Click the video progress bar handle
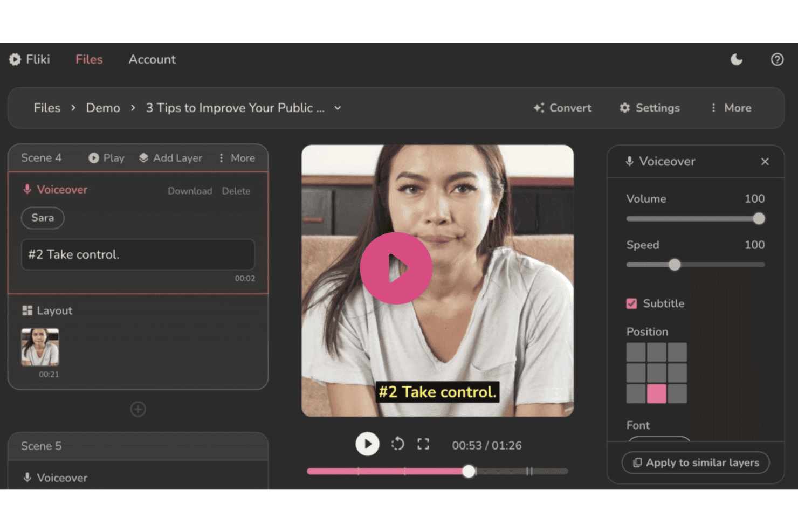Screen dimensions: 798x532 click(469, 471)
